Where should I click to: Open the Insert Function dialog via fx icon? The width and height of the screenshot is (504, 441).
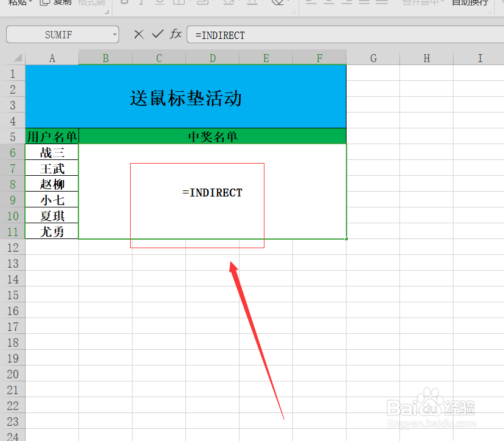click(176, 34)
